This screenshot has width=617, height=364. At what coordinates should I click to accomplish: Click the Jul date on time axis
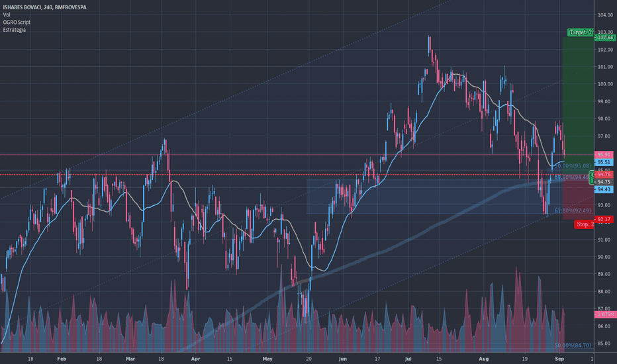click(x=408, y=359)
